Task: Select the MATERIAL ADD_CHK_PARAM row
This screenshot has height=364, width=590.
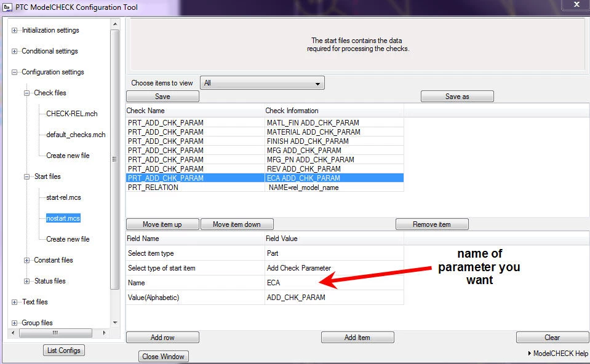Action: [x=265, y=132]
